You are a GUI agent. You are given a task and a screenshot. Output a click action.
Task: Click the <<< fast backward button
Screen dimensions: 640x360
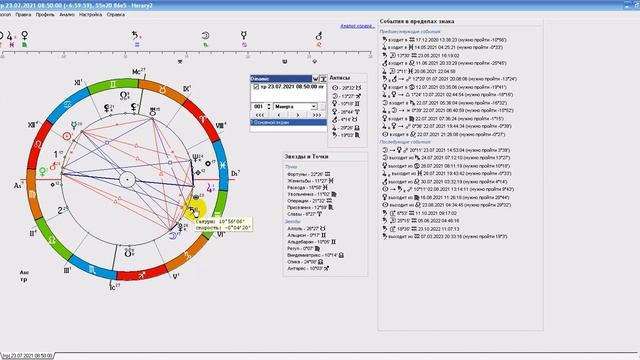[x=260, y=115]
